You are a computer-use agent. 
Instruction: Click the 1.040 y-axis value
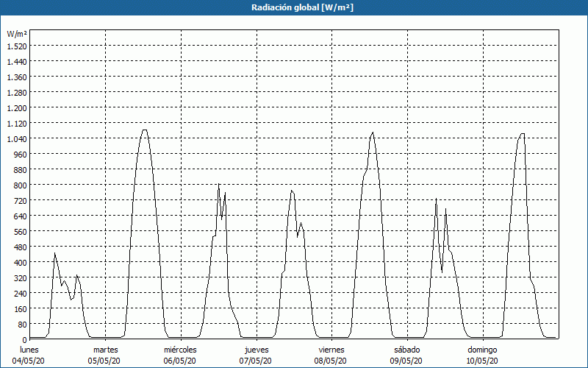pos(17,139)
